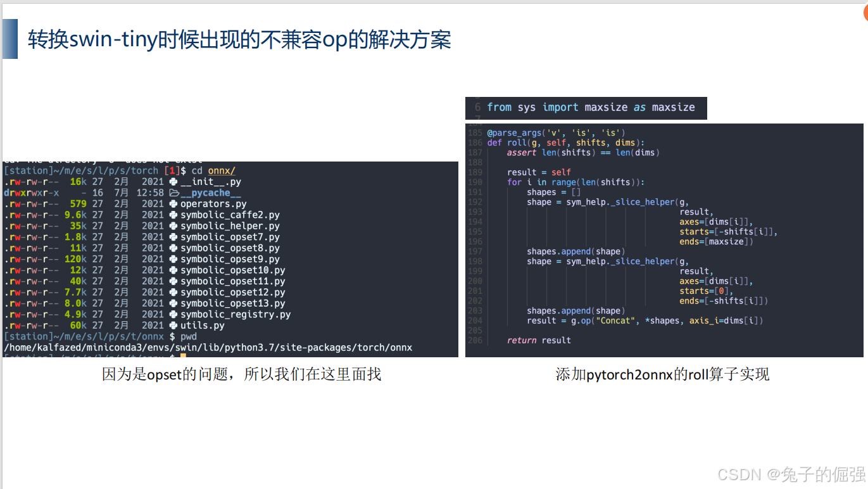Select the __pycache__ directory name

[x=211, y=193]
